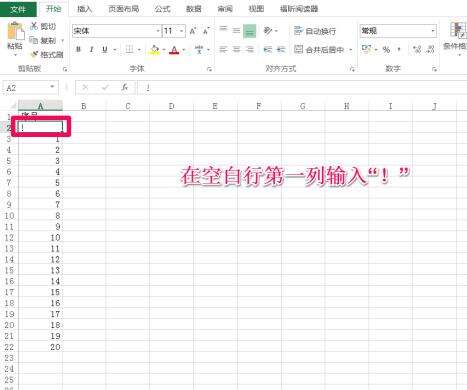The image size is (467, 390).
Task: Switch to the Home (开始) tab
Action: click(x=53, y=9)
